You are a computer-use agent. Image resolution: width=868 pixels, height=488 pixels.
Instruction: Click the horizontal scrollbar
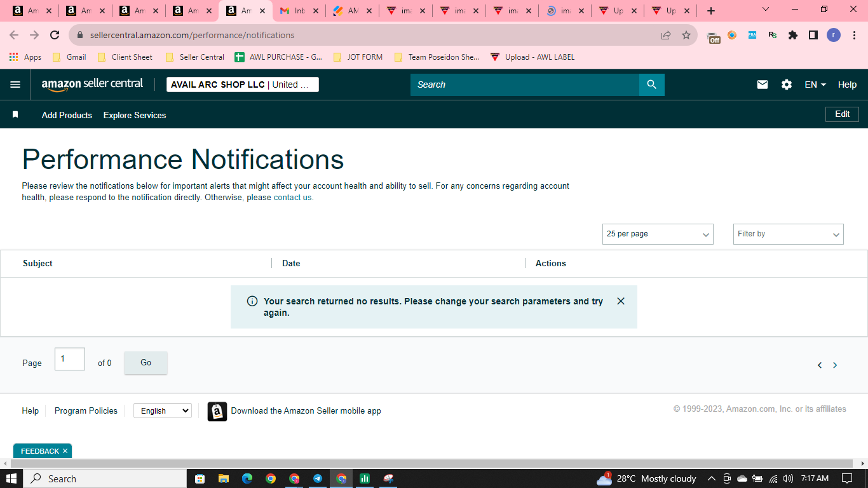[432, 464]
